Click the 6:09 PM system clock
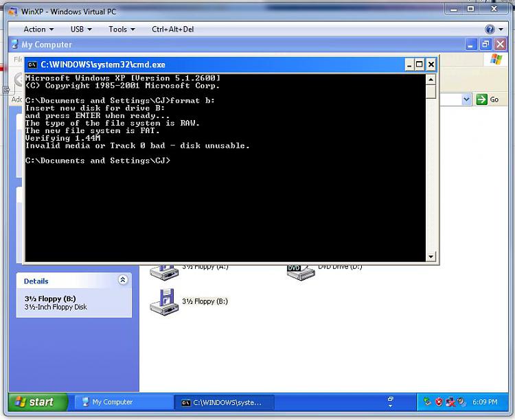This screenshot has width=515, height=420. (x=485, y=402)
